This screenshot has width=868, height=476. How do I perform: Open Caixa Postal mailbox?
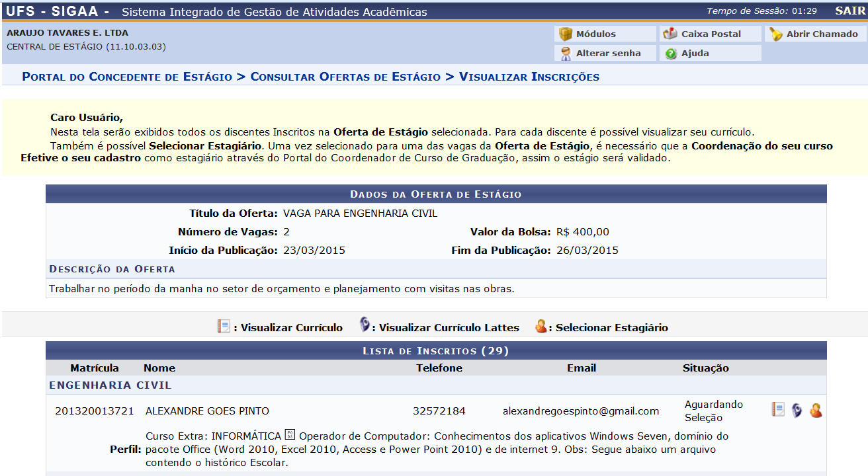710,34
